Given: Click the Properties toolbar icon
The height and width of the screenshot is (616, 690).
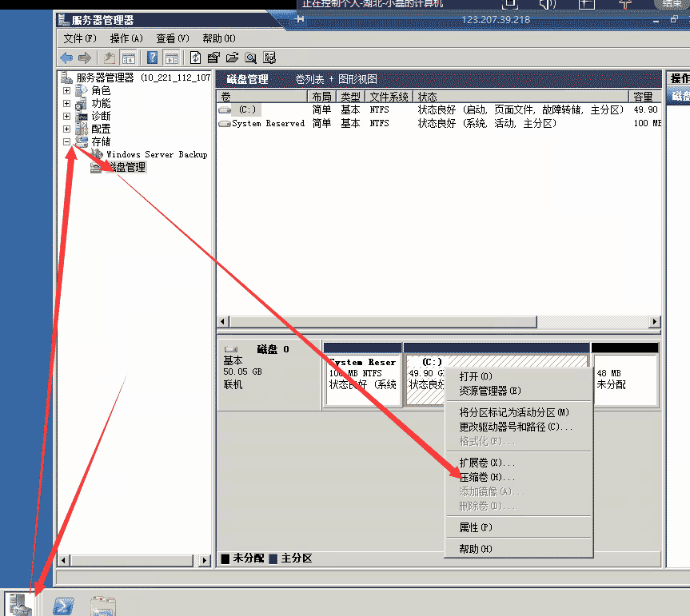Looking at the screenshot, I should pyautogui.click(x=213, y=58).
